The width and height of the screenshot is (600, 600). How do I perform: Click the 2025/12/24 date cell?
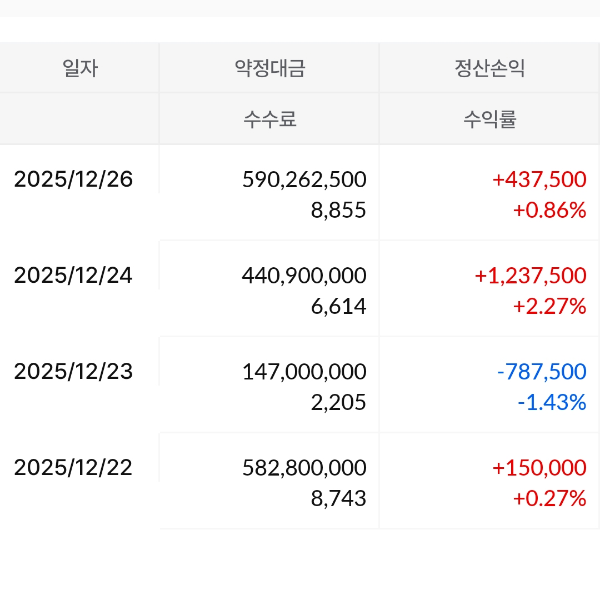73,275
